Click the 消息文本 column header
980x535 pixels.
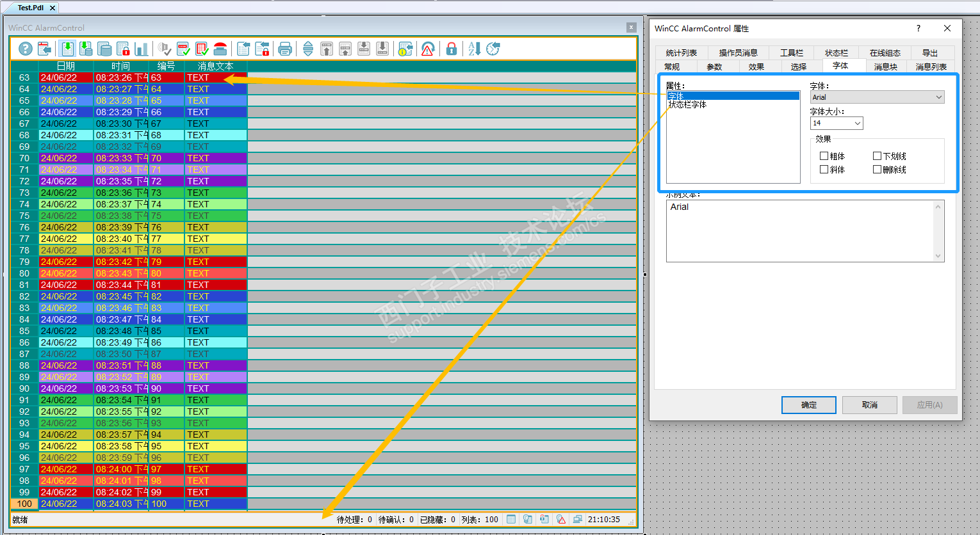(x=216, y=66)
